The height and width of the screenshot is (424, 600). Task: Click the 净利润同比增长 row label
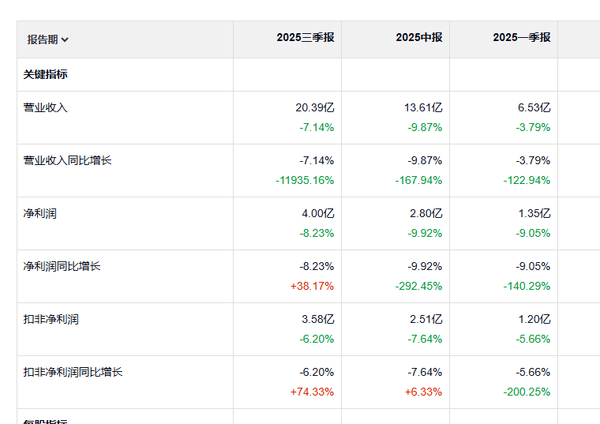tap(62, 266)
